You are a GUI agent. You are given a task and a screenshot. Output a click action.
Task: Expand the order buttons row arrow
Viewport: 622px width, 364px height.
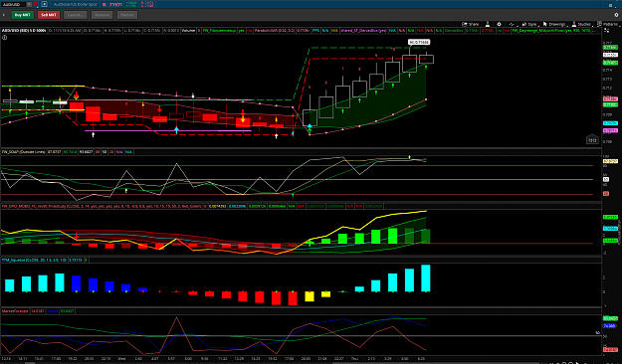click(x=4, y=15)
